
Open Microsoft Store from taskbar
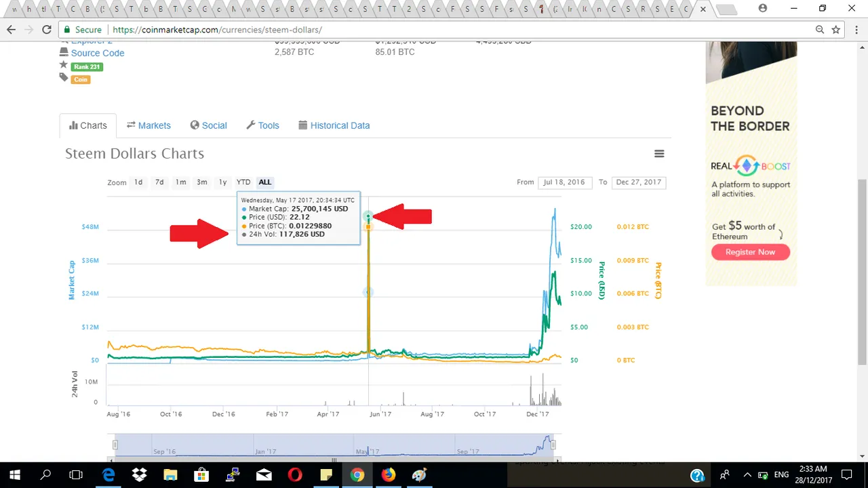pyautogui.click(x=201, y=474)
